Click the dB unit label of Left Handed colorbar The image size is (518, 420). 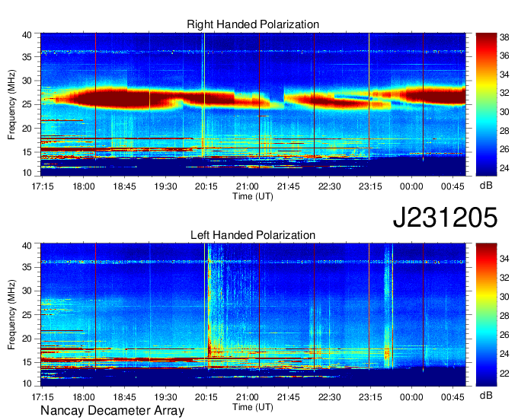coord(486,395)
